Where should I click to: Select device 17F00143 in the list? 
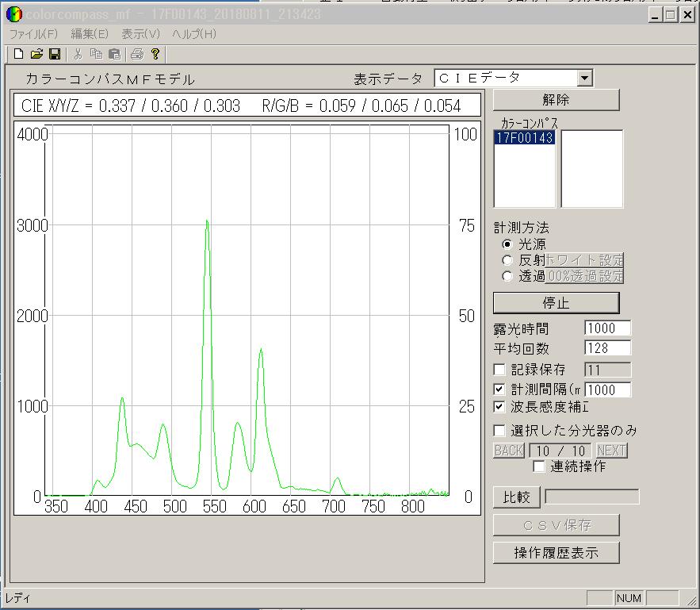coord(524,137)
